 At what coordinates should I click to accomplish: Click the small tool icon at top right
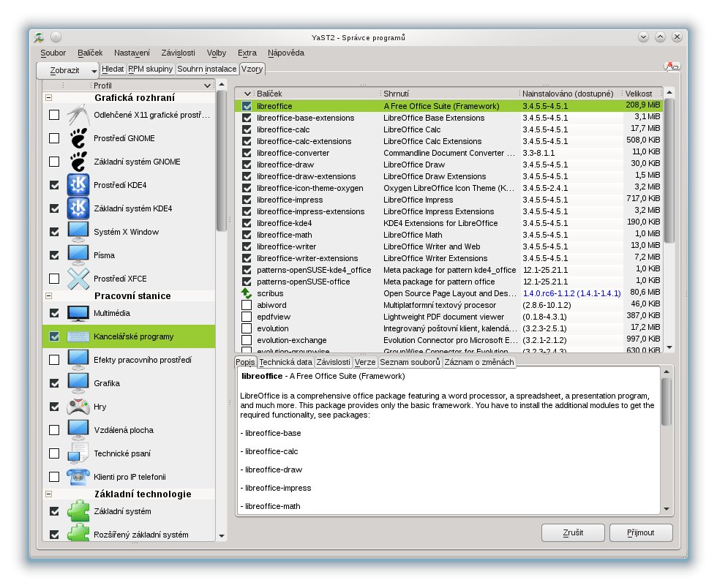click(x=672, y=67)
